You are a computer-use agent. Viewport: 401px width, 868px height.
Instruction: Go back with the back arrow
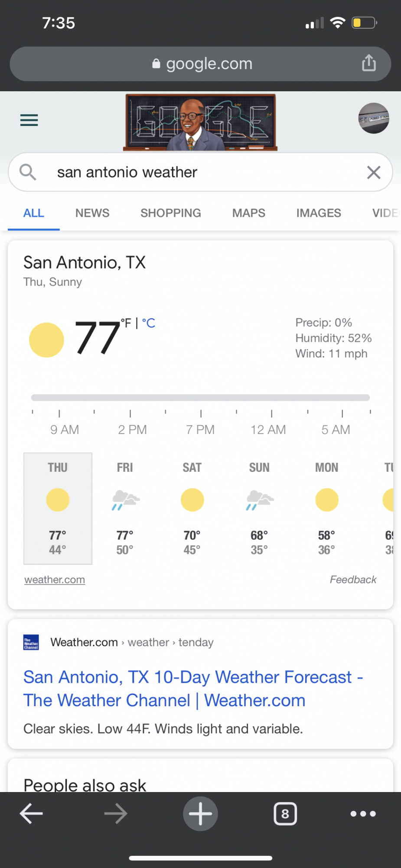(x=31, y=813)
